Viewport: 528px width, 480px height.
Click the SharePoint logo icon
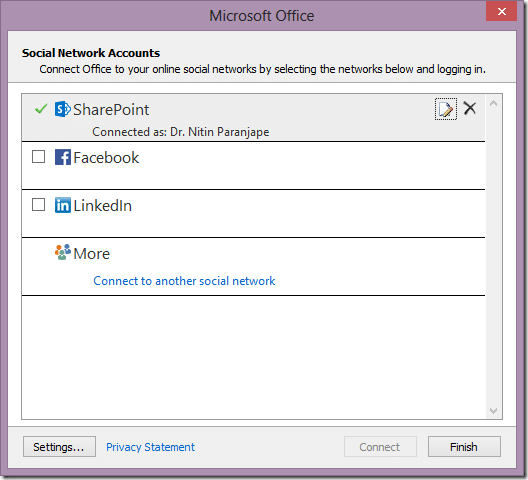coord(63,109)
